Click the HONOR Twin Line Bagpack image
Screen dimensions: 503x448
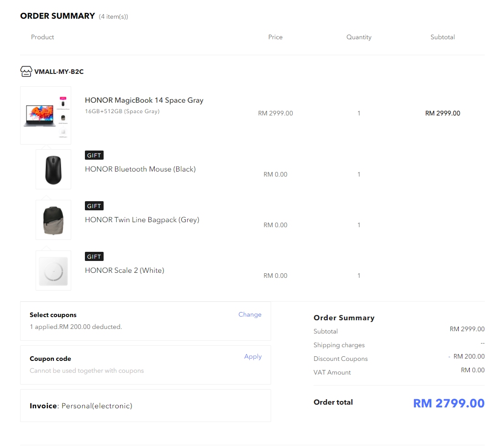coord(53,220)
